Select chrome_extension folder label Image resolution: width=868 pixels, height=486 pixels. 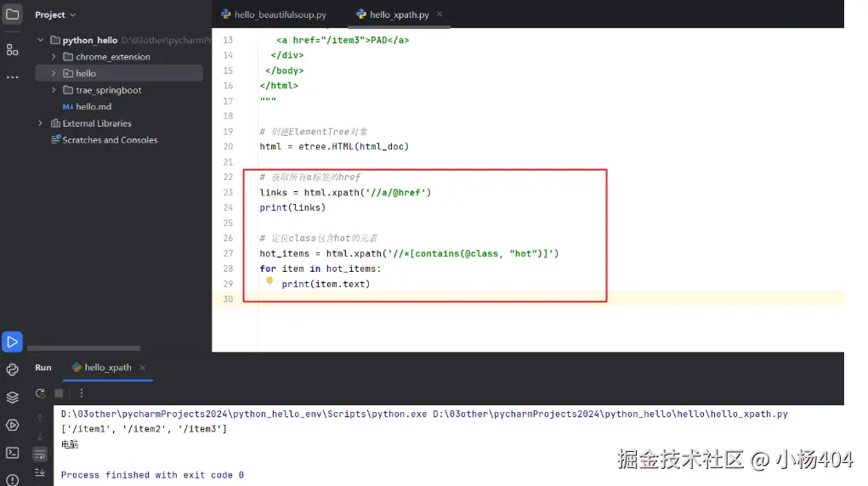point(113,56)
